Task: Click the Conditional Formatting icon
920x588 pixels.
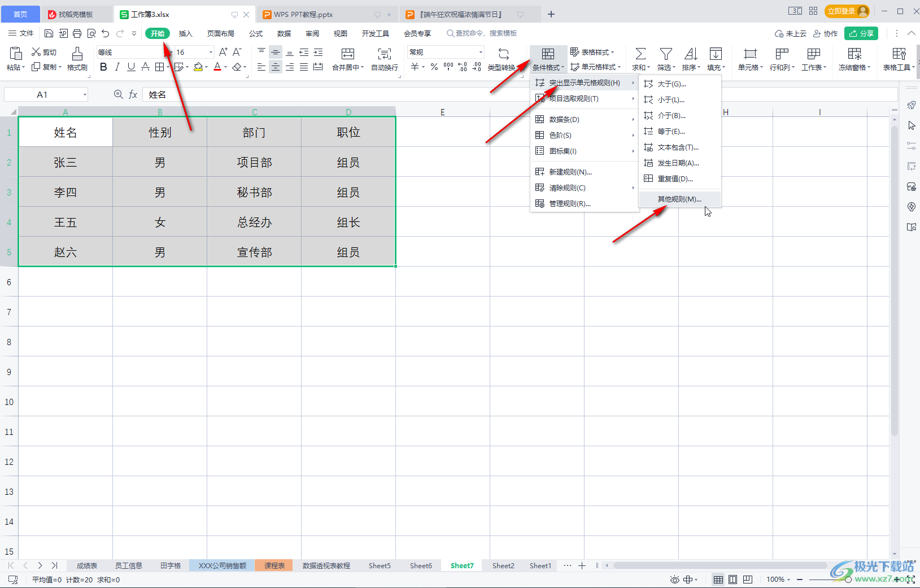Action: (548, 54)
